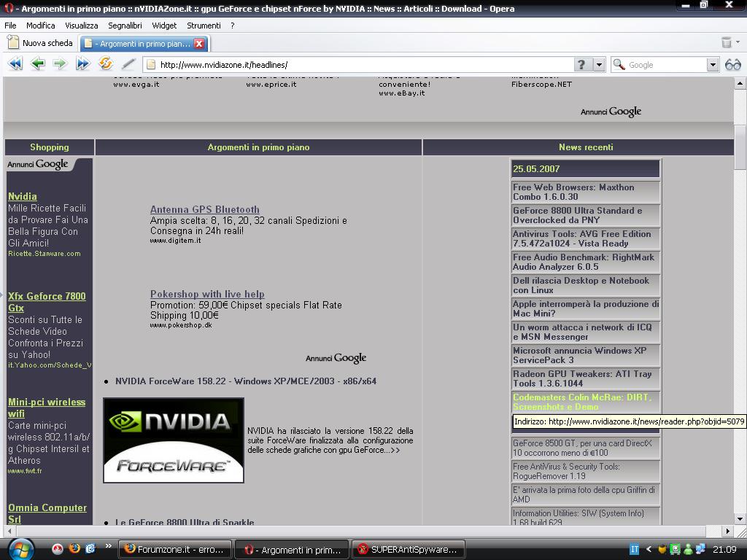Click the 21.09 system clock
The height and width of the screenshot is (560, 747).
coord(724,550)
